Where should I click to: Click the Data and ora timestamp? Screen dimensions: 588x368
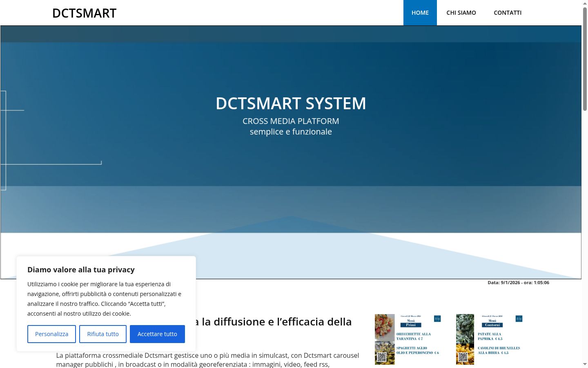[518, 283]
